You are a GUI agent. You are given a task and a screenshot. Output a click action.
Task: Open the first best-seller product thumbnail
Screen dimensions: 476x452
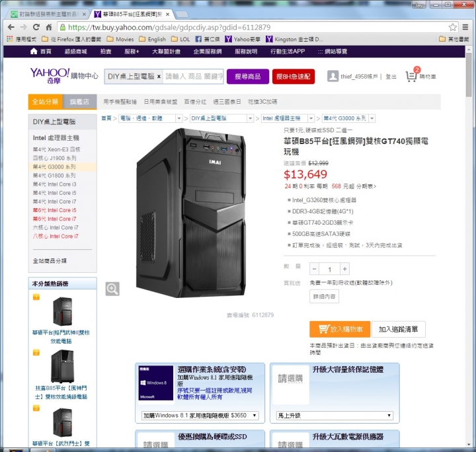tap(62, 311)
